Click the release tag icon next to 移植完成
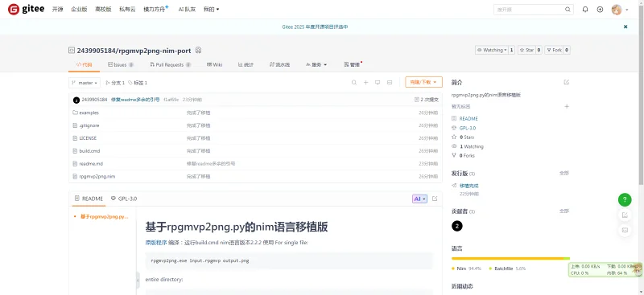The width and height of the screenshot is (644, 295). [x=454, y=186]
